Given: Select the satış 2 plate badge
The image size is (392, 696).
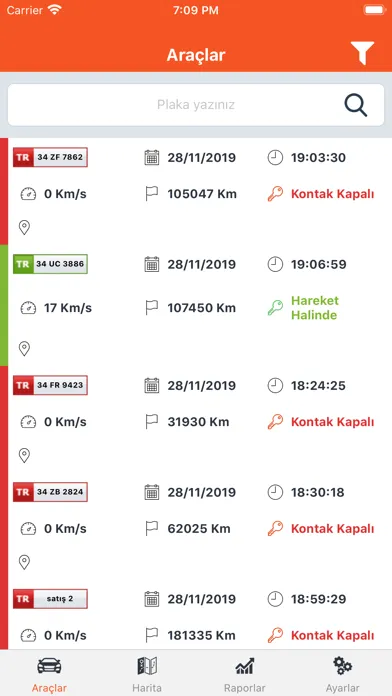Looking at the screenshot, I should 50,599.
